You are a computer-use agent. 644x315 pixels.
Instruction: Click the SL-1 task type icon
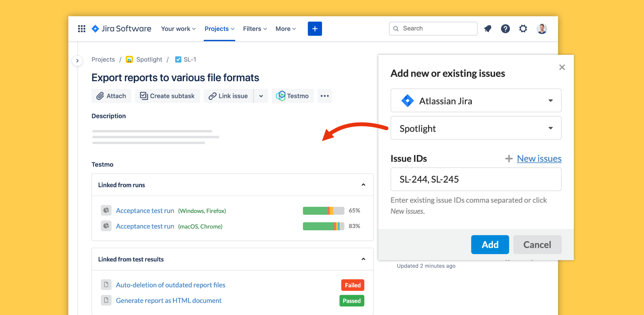coord(178,59)
